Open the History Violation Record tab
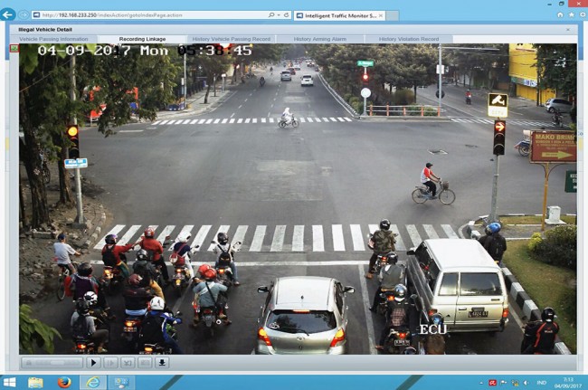 (409, 39)
